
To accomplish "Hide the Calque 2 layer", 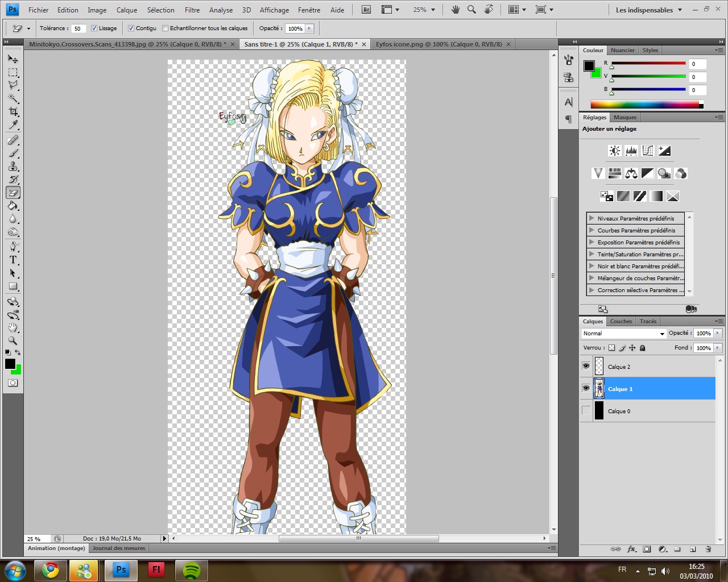I will (586, 367).
